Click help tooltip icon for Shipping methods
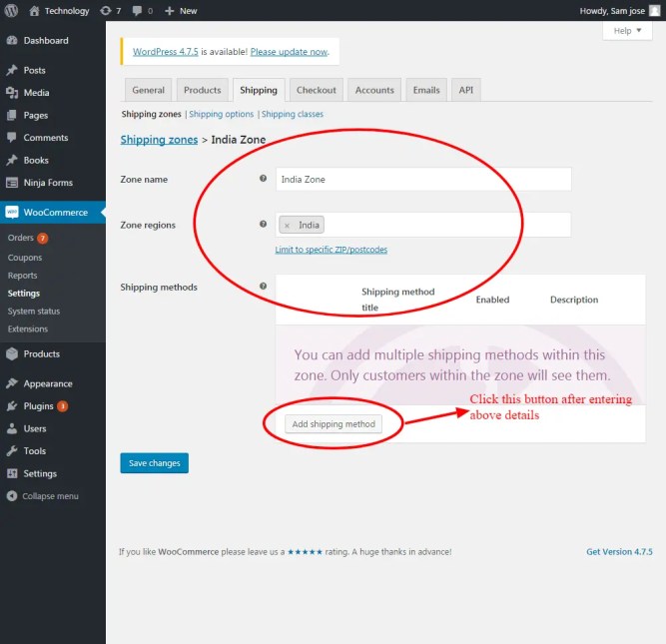 (x=263, y=286)
